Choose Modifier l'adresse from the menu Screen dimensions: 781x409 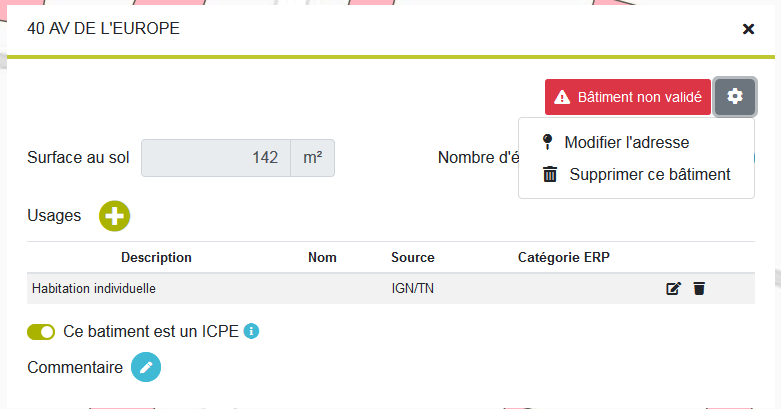pyautogui.click(x=626, y=143)
